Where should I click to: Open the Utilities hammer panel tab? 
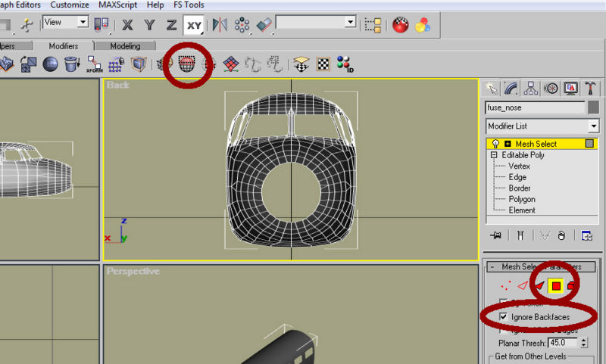tap(590, 89)
